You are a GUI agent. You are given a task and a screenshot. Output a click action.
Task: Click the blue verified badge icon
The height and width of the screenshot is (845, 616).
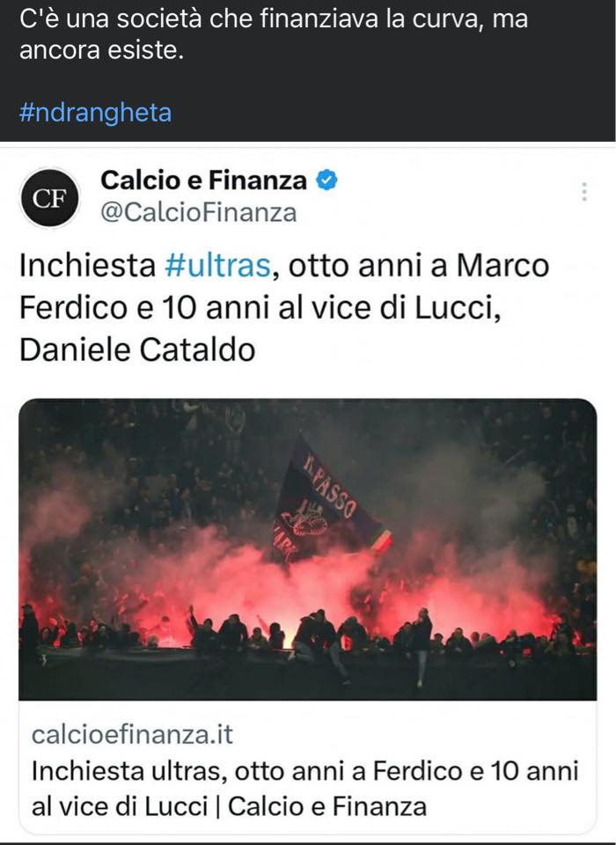click(x=326, y=180)
